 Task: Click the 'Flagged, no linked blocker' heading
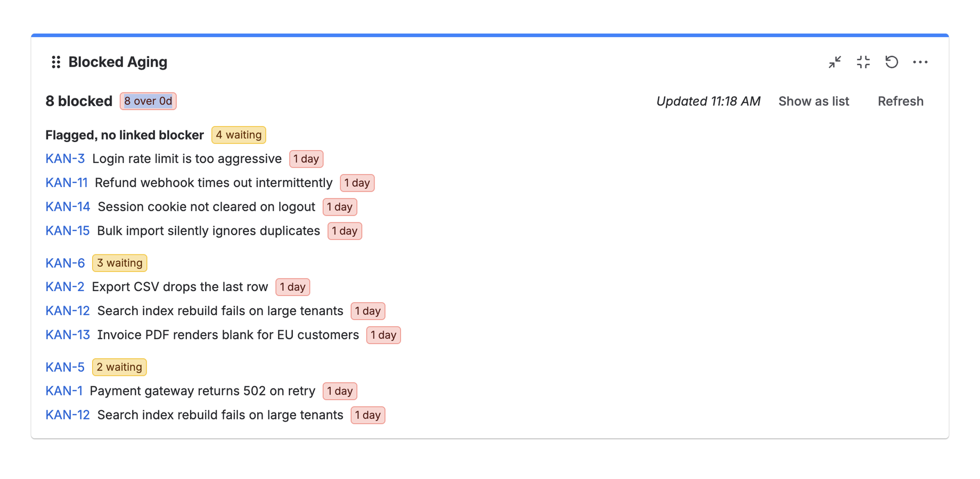[125, 135]
